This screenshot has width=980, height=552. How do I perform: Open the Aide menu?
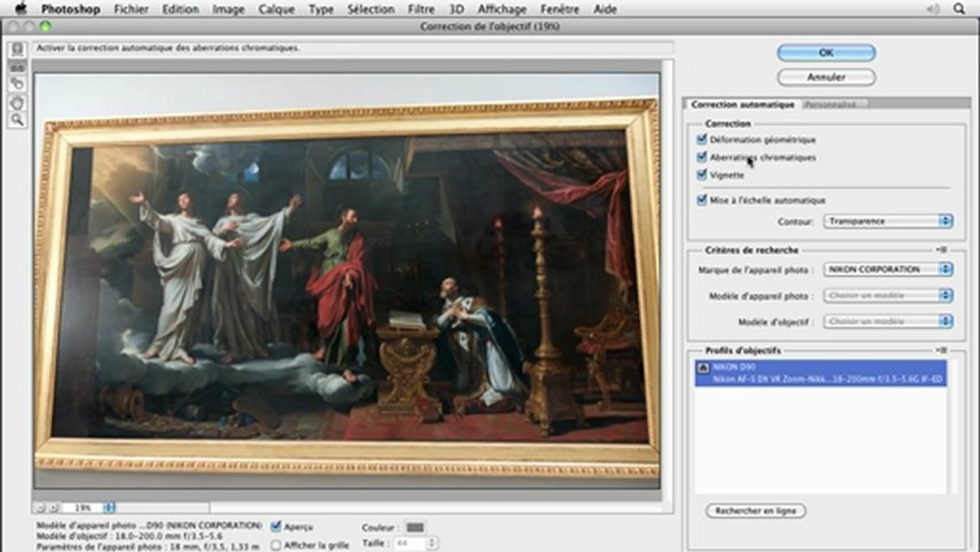(x=605, y=9)
